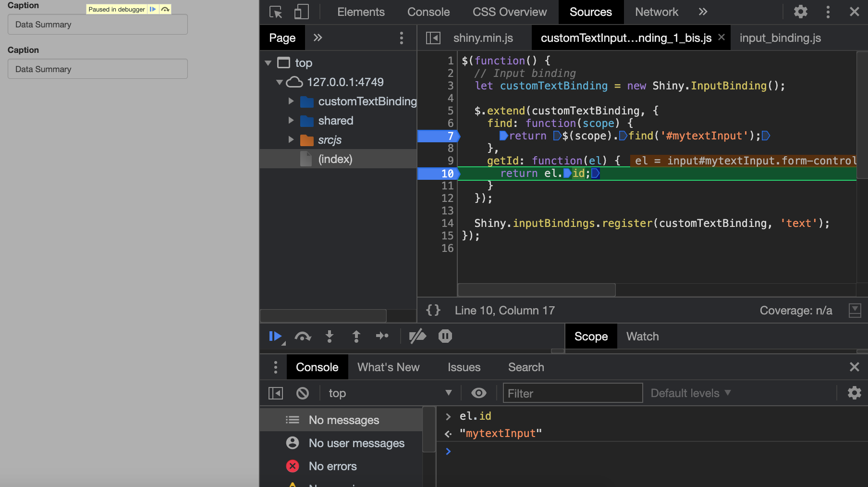
Task: Select the Sources tab
Action: (591, 12)
